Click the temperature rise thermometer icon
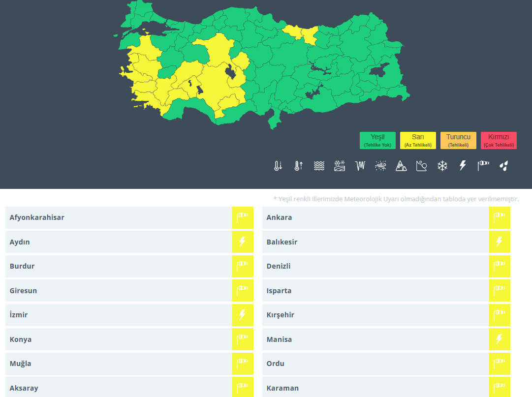 (298, 166)
